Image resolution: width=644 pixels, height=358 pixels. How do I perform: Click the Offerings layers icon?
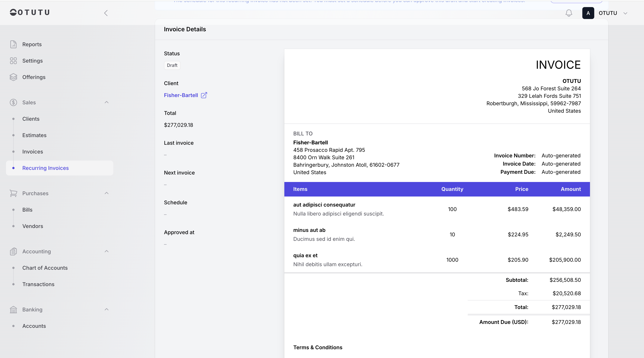(x=13, y=77)
